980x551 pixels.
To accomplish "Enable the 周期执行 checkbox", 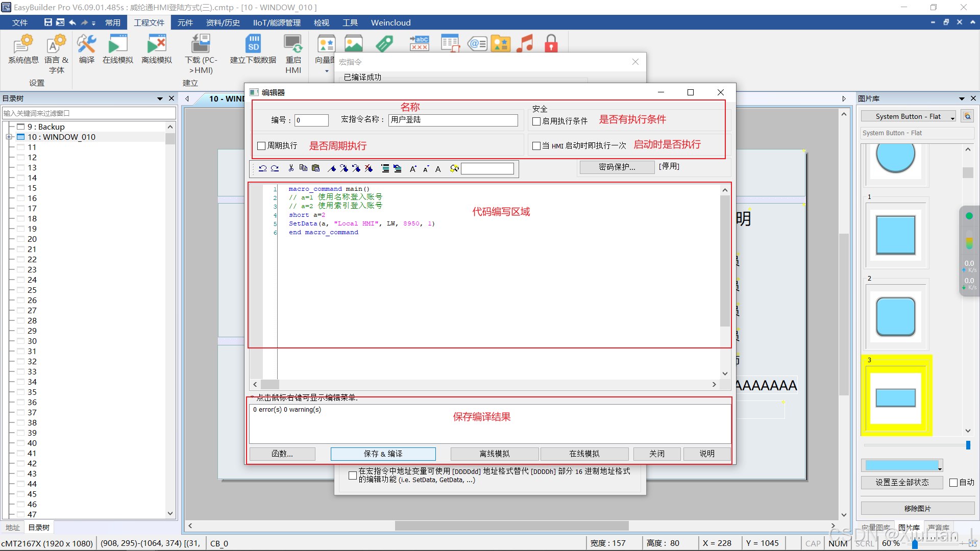I will click(x=262, y=146).
